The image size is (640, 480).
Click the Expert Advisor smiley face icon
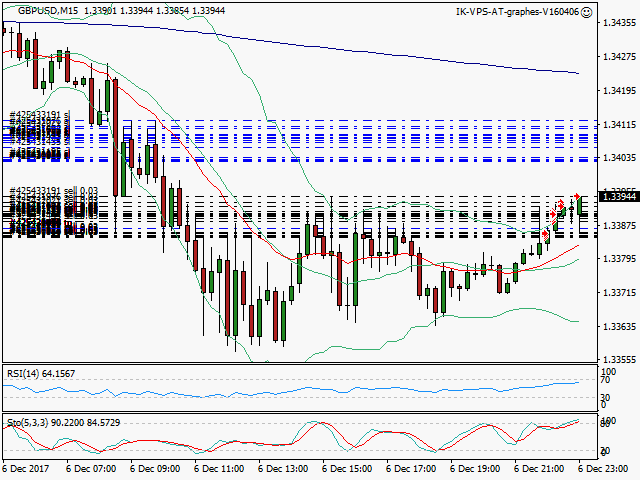(586, 12)
